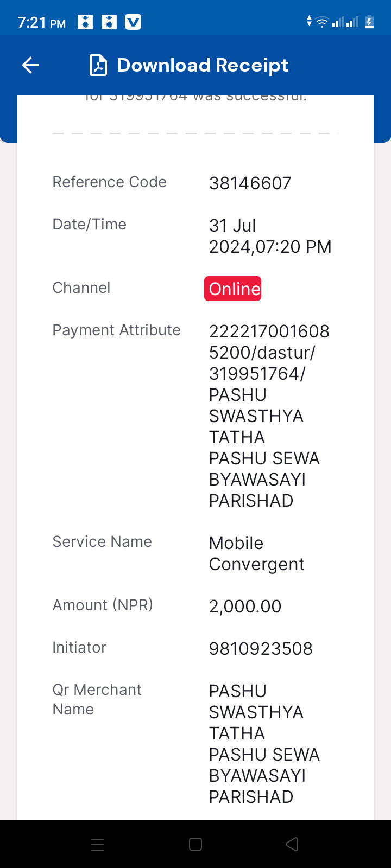Tap the status bar clock 7:21 PM
The height and width of the screenshot is (868, 391).
(42, 23)
